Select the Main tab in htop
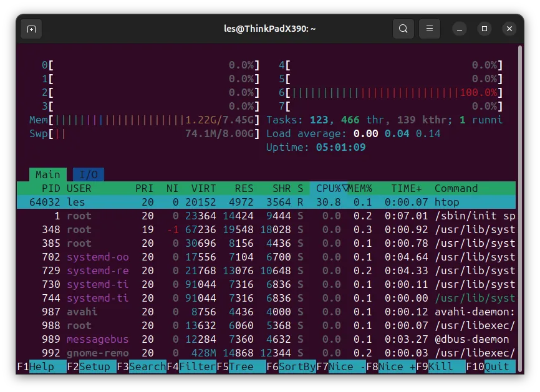540x392 pixels. click(48, 174)
